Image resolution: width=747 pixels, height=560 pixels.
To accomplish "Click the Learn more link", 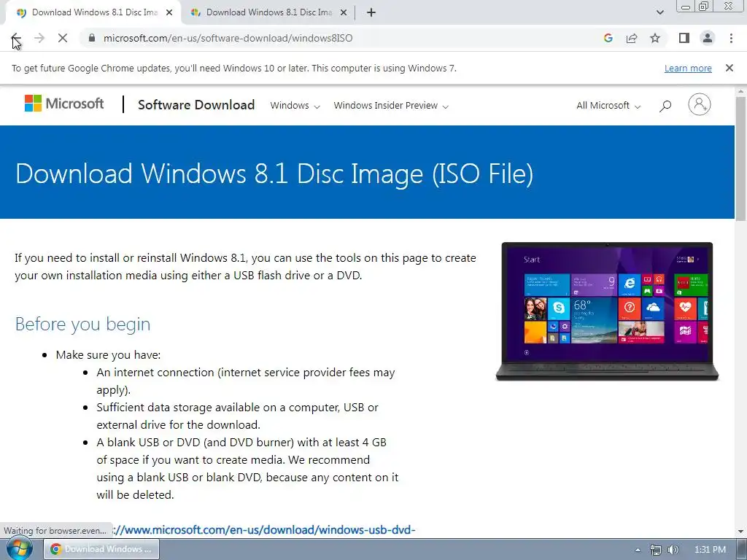I will (x=688, y=68).
